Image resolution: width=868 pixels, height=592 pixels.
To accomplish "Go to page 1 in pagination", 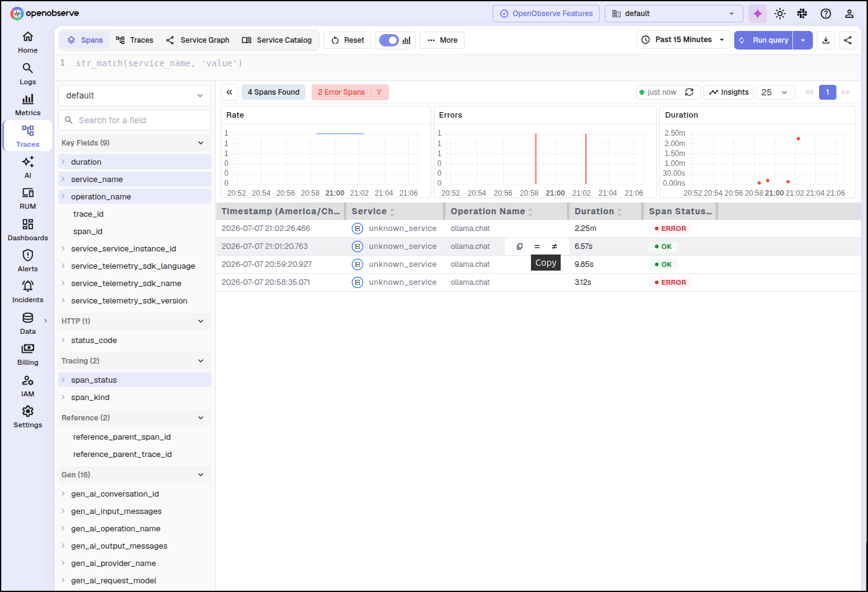I will coord(828,92).
